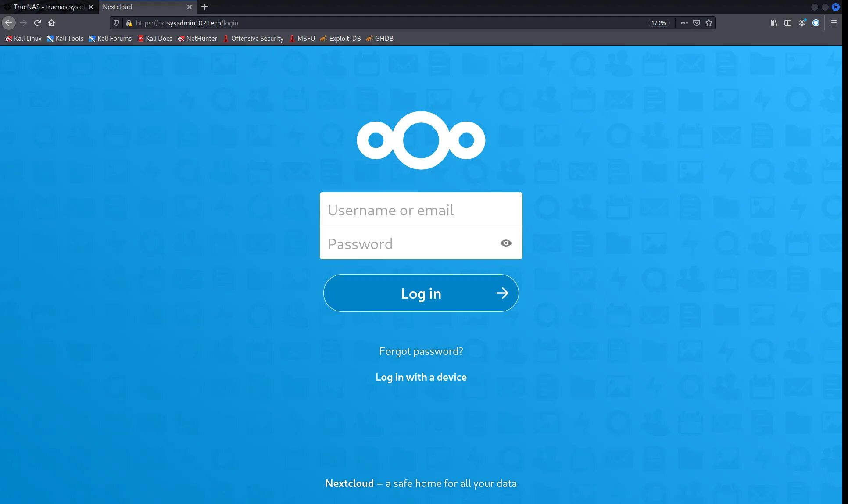Viewport: 848px width, 504px height.
Task: Click the Log in button
Action: [421, 293]
